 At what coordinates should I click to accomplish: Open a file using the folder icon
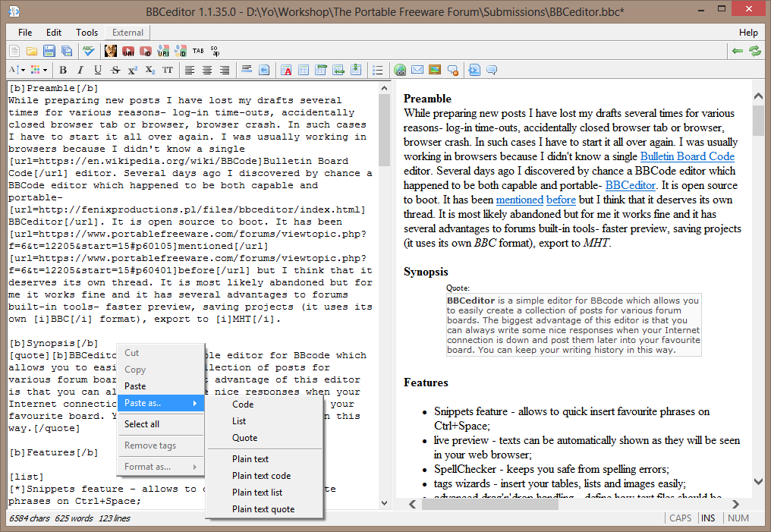click(32, 51)
